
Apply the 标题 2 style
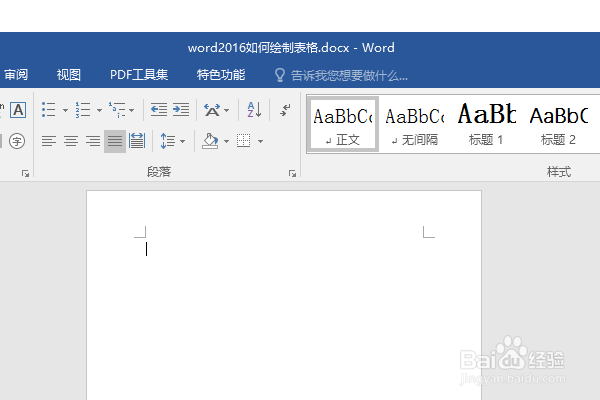[558, 124]
